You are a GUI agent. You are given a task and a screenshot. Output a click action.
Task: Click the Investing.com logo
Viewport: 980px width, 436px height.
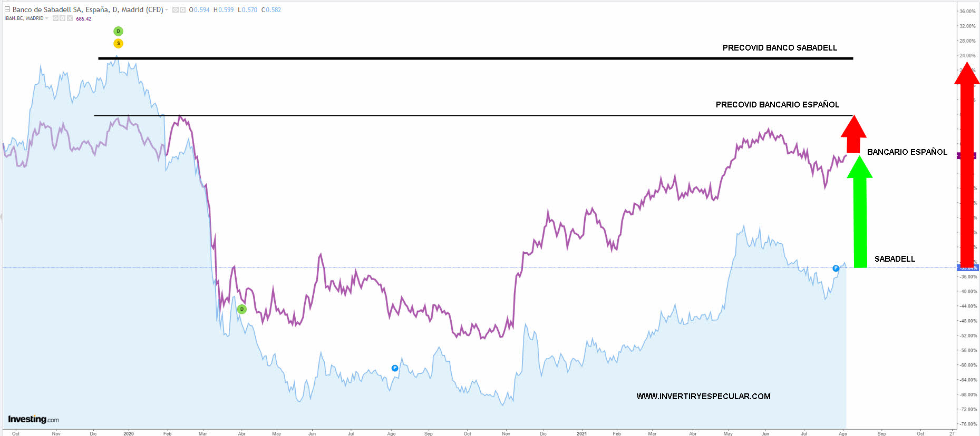(33, 419)
